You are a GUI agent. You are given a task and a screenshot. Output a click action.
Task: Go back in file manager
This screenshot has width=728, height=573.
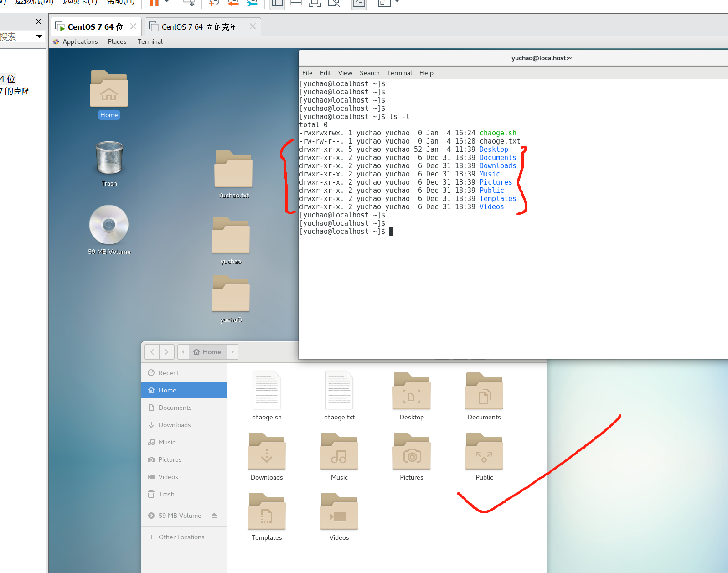tap(152, 352)
